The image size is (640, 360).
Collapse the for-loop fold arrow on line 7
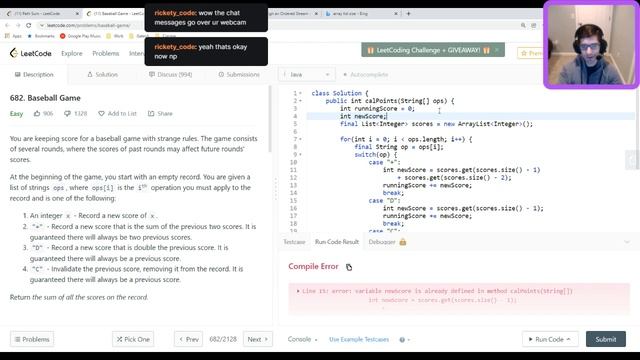[300, 139]
